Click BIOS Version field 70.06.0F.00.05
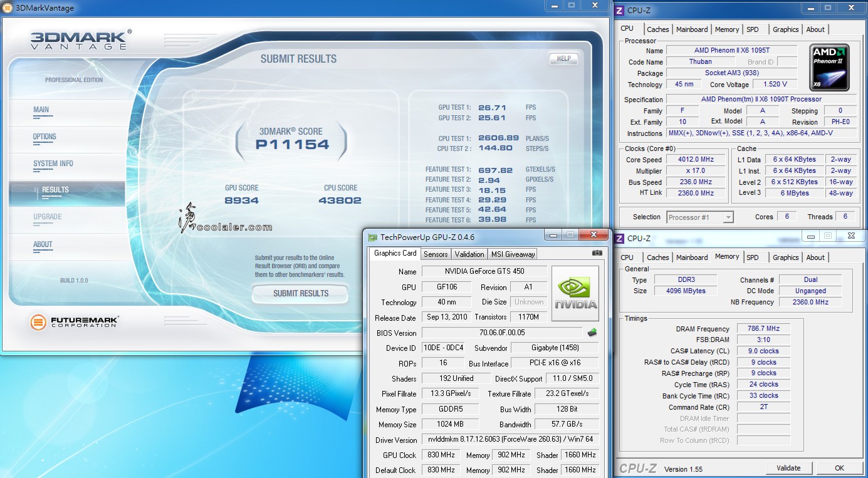 502,333
